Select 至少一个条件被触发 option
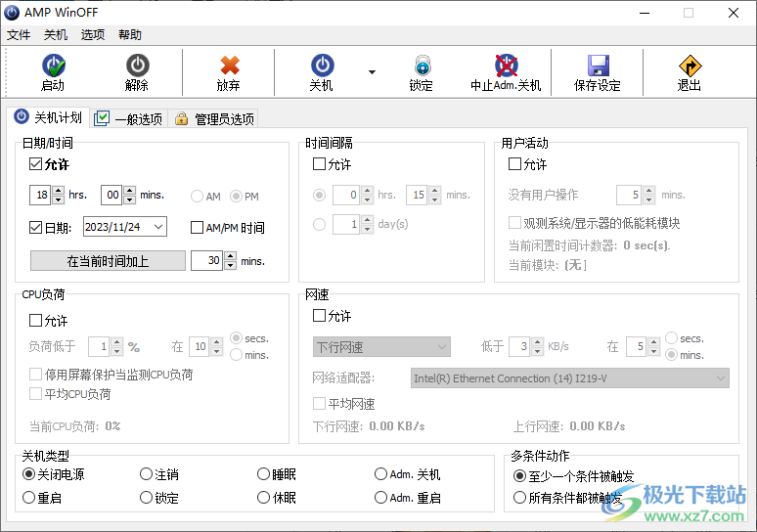Viewport: 757px width, 532px height. point(520,476)
